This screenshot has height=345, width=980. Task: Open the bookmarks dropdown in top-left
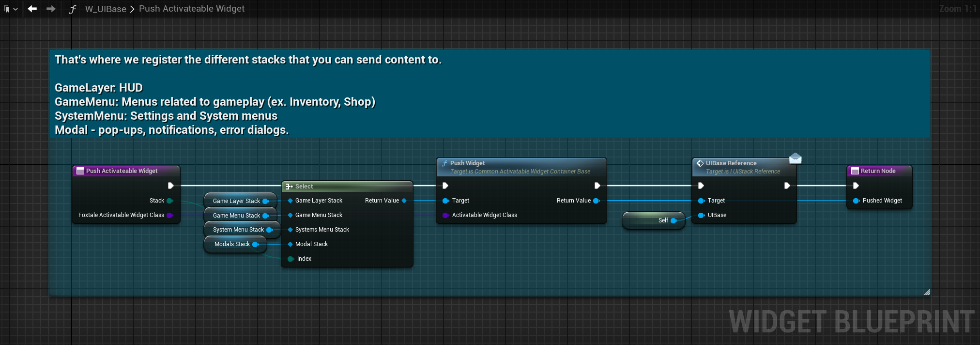[11, 9]
